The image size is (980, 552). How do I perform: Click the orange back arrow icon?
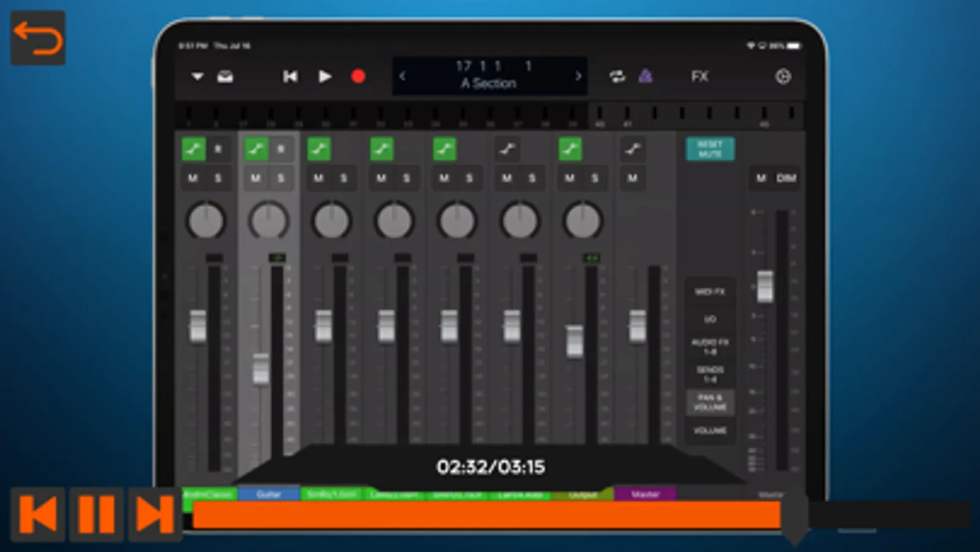point(38,37)
